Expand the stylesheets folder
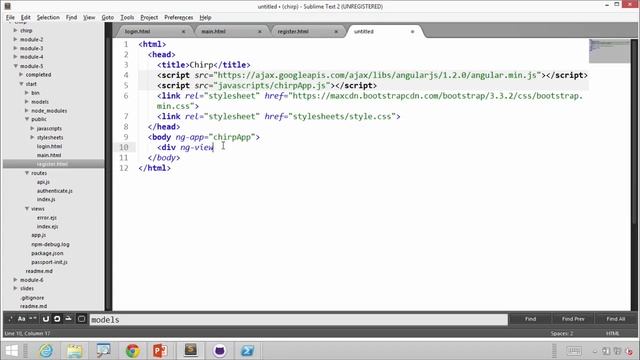 (33, 137)
